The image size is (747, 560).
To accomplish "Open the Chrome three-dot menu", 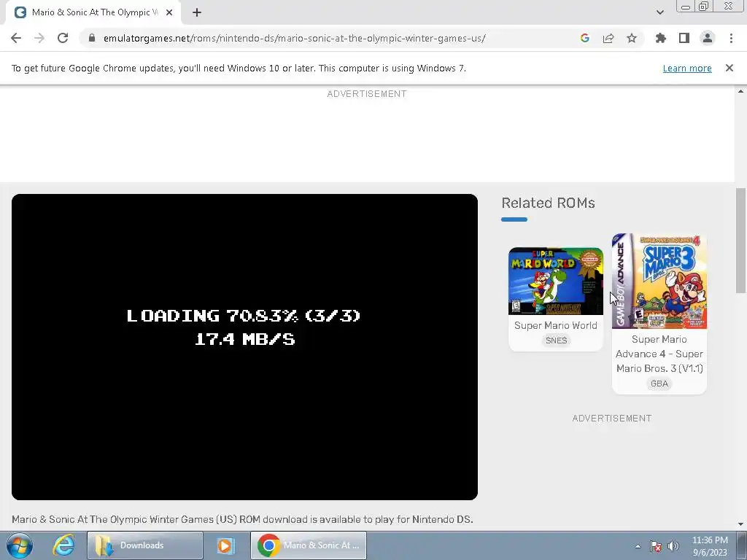I will (x=731, y=38).
